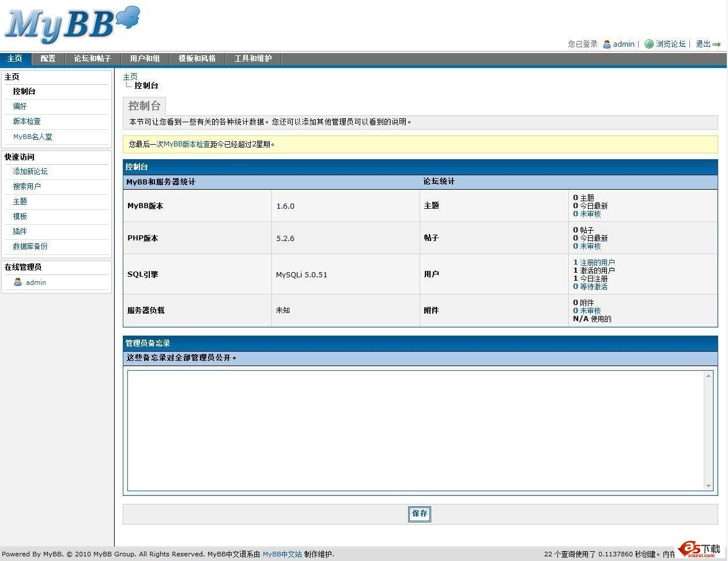Click the 主页 breadcrumb link
The image size is (728, 561).
(x=130, y=77)
